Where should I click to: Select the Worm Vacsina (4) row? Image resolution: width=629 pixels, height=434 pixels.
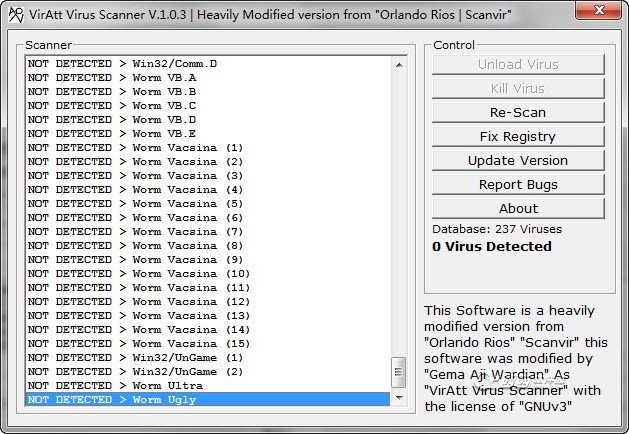(x=208, y=190)
